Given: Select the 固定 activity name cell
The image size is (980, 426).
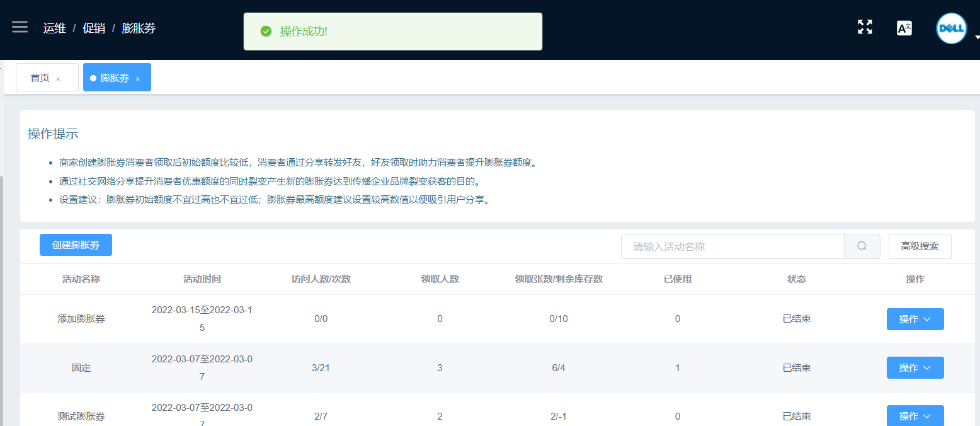Looking at the screenshot, I should [x=81, y=367].
